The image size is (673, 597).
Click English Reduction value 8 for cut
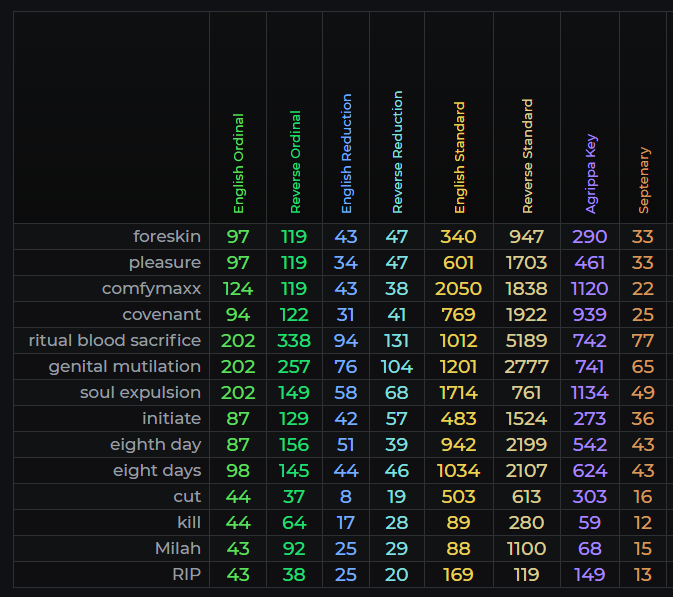click(x=346, y=497)
